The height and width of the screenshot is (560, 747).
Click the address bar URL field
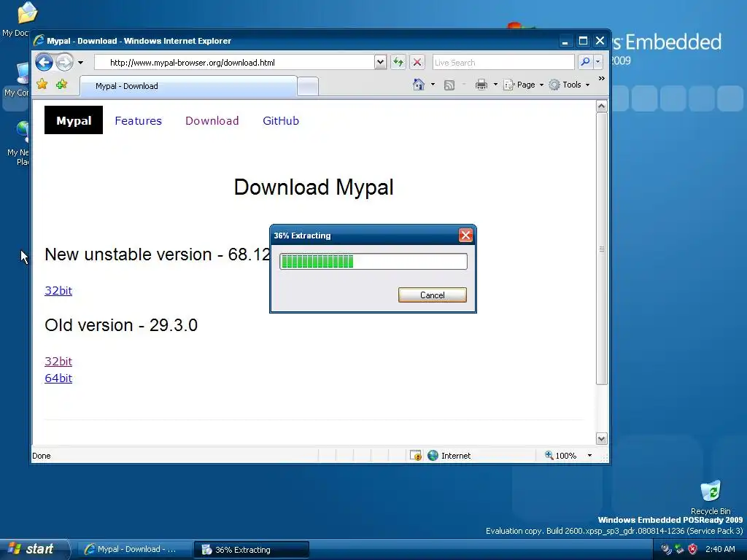(234, 63)
